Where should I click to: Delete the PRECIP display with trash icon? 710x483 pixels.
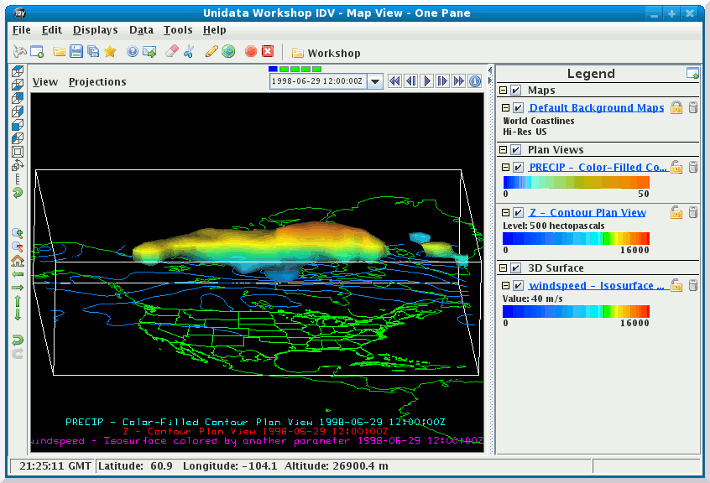pyautogui.click(x=693, y=168)
